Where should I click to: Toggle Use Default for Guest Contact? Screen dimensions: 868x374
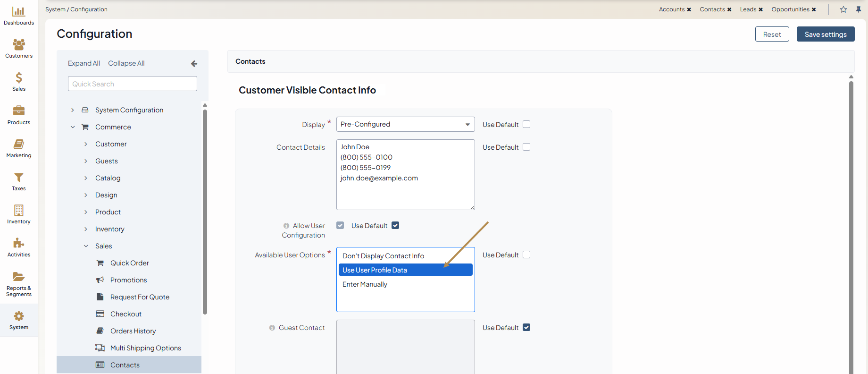pyautogui.click(x=526, y=328)
